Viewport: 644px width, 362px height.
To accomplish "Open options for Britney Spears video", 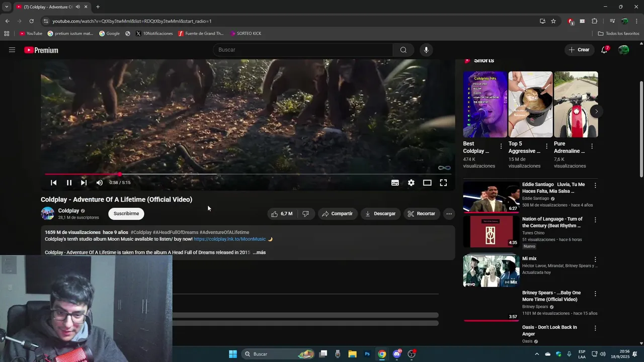I will (x=595, y=294).
